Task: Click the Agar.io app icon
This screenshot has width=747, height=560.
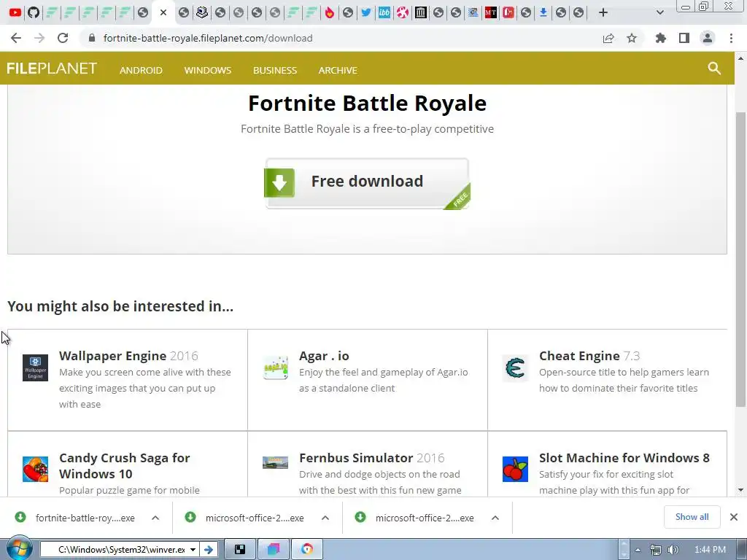Action: [x=275, y=367]
